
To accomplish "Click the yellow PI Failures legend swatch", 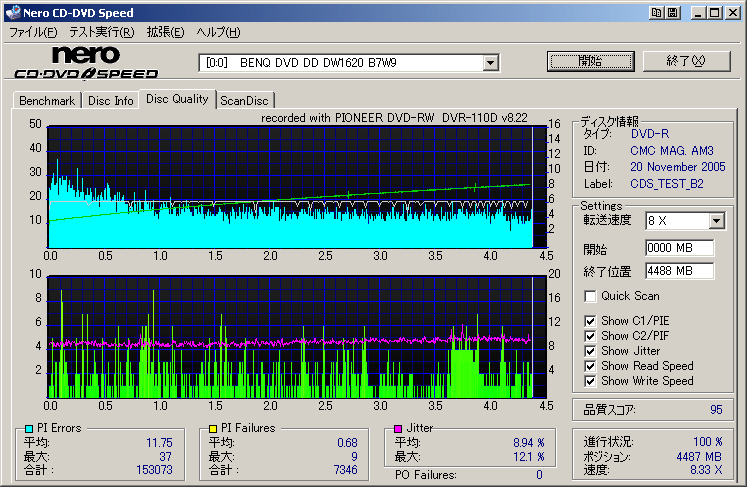I will click(x=213, y=428).
